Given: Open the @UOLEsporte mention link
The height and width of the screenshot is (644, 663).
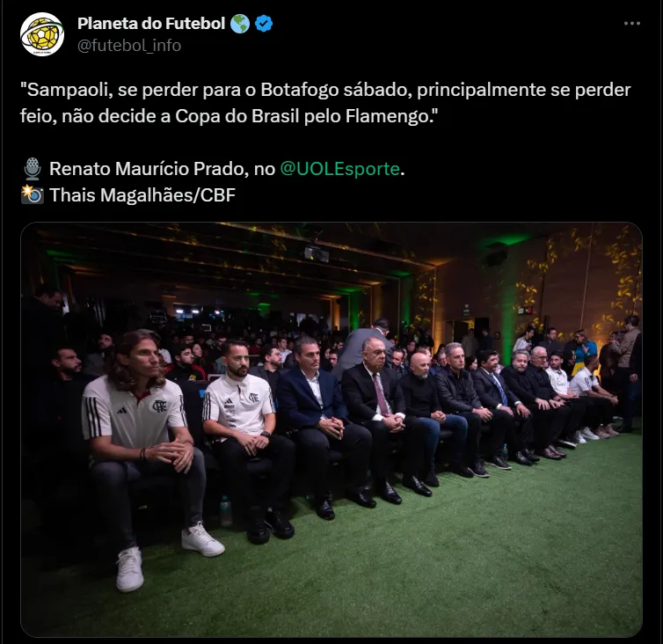Looking at the screenshot, I should (x=339, y=169).
